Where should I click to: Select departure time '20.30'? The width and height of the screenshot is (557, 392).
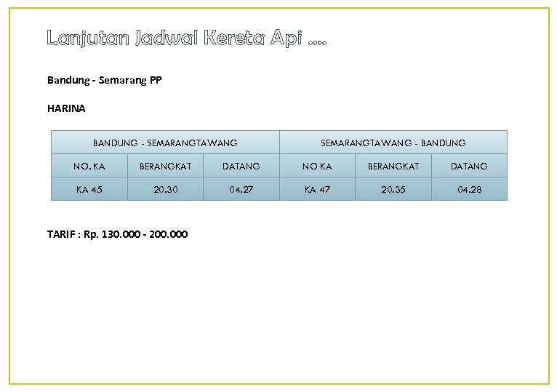click(x=165, y=189)
